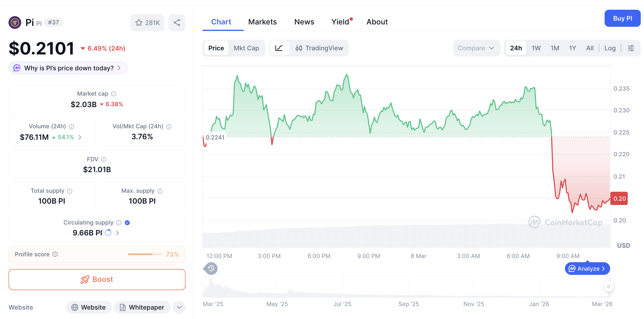
Task: Open the News tab
Action: click(x=304, y=22)
